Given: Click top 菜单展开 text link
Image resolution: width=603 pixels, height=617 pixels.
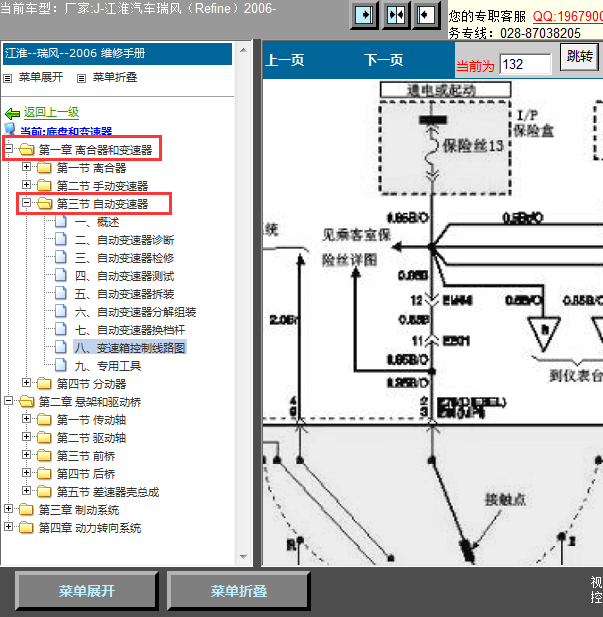Looking at the screenshot, I should click(41, 77).
